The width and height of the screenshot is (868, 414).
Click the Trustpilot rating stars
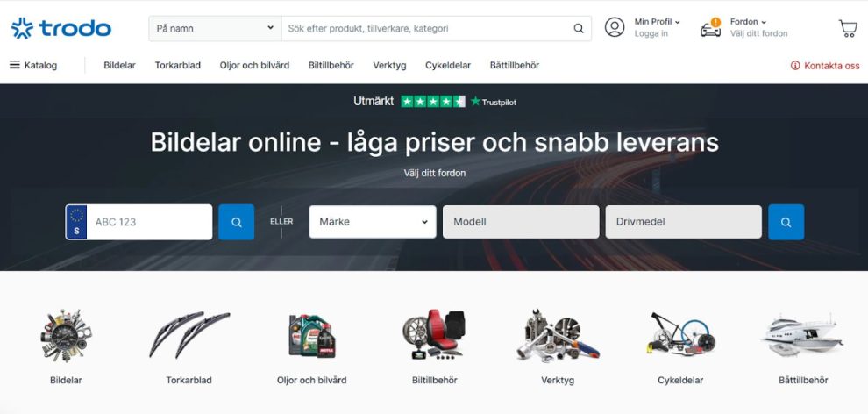433,101
